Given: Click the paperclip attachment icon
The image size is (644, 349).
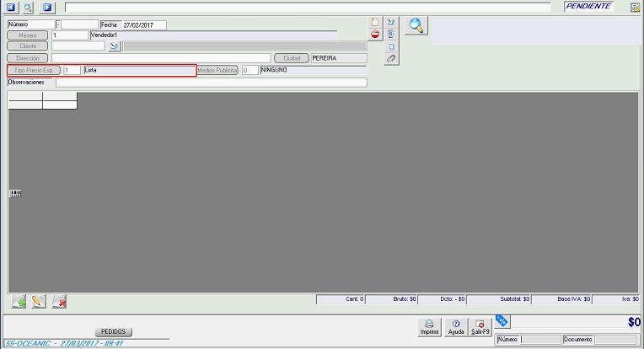Looking at the screenshot, I should (x=391, y=59).
